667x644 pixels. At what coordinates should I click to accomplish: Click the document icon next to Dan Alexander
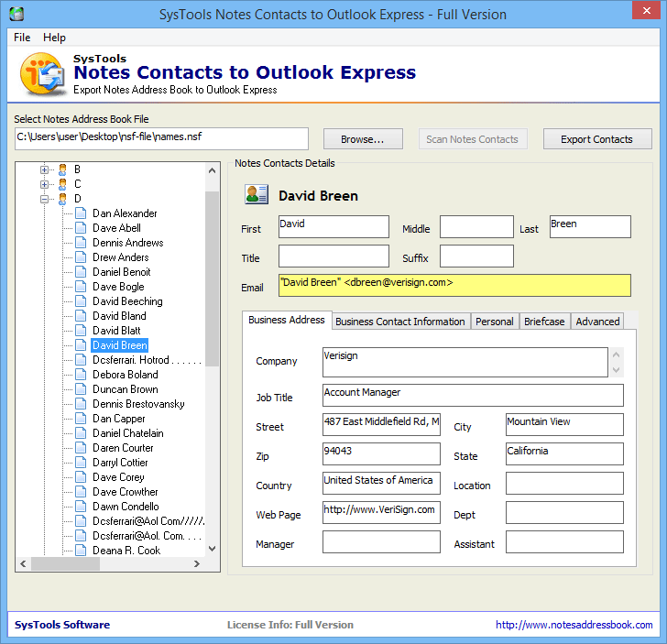(81, 213)
